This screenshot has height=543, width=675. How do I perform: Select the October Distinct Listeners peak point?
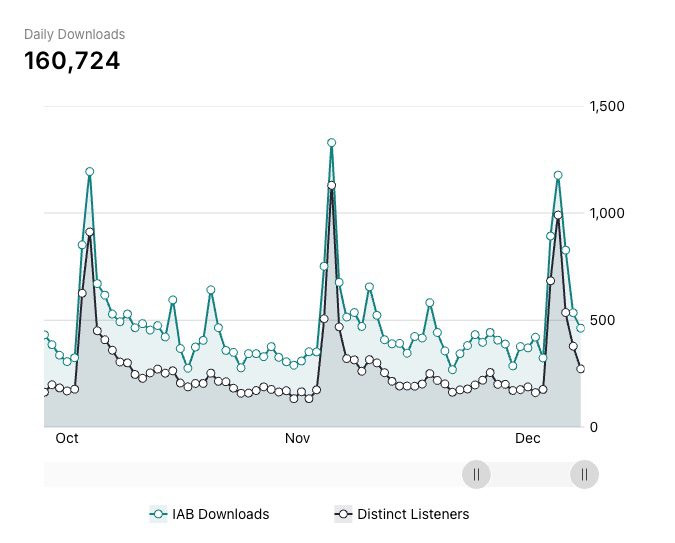90,232
